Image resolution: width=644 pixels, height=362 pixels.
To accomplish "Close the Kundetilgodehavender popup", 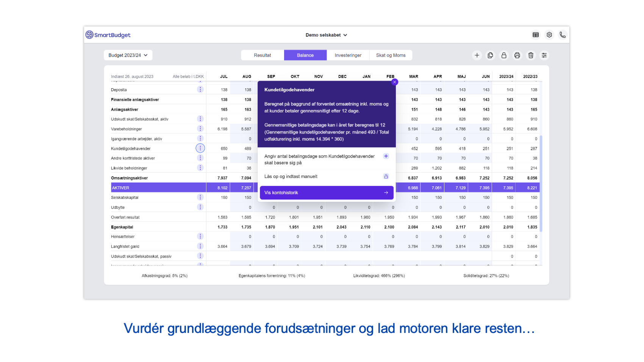I will 394,82.
